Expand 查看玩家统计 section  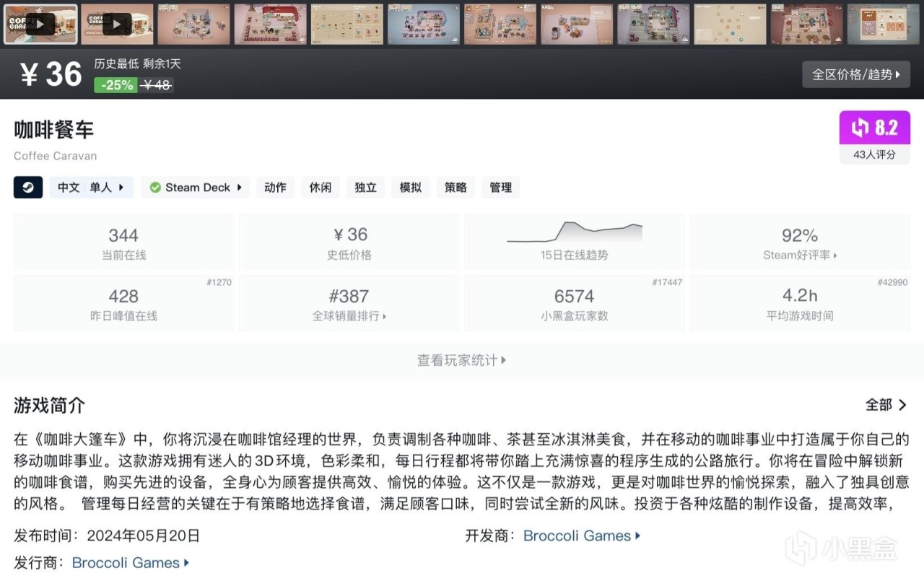pos(462,360)
